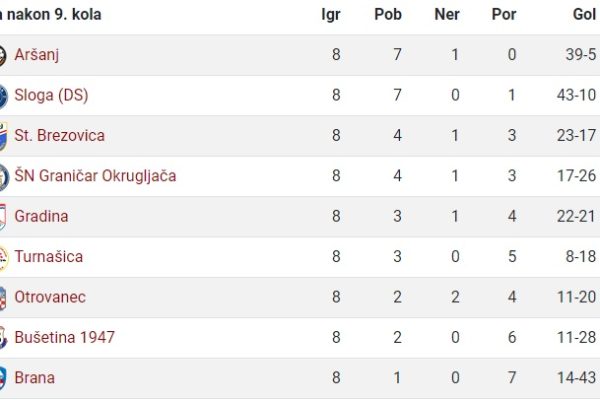Click the Otrovanec club crest icon
This screenshot has height=400, width=600.
tap(3, 298)
